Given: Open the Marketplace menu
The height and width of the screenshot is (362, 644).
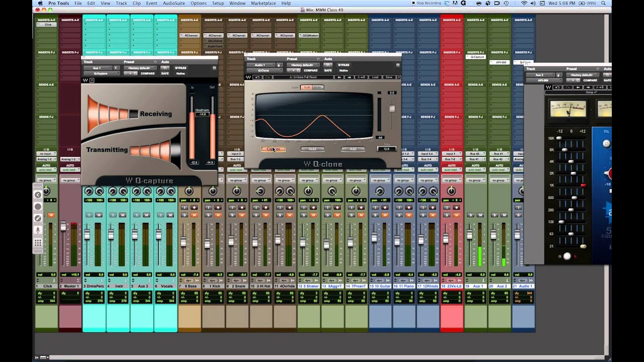Looking at the screenshot, I should tap(263, 3).
